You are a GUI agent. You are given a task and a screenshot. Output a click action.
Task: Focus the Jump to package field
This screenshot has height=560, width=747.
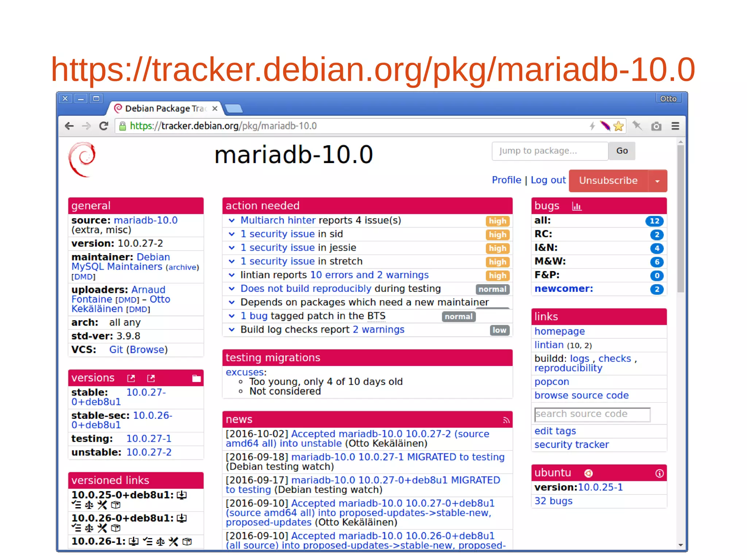pos(550,151)
